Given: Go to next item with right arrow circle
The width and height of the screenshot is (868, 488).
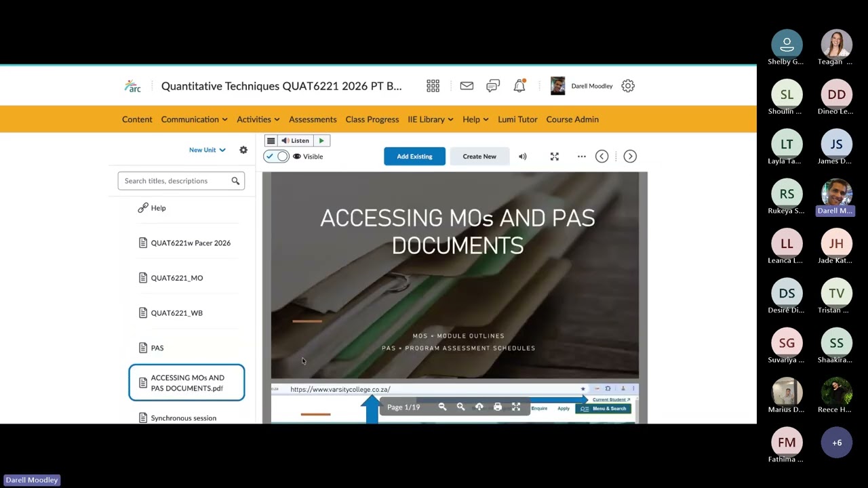Looking at the screenshot, I should click(630, 157).
